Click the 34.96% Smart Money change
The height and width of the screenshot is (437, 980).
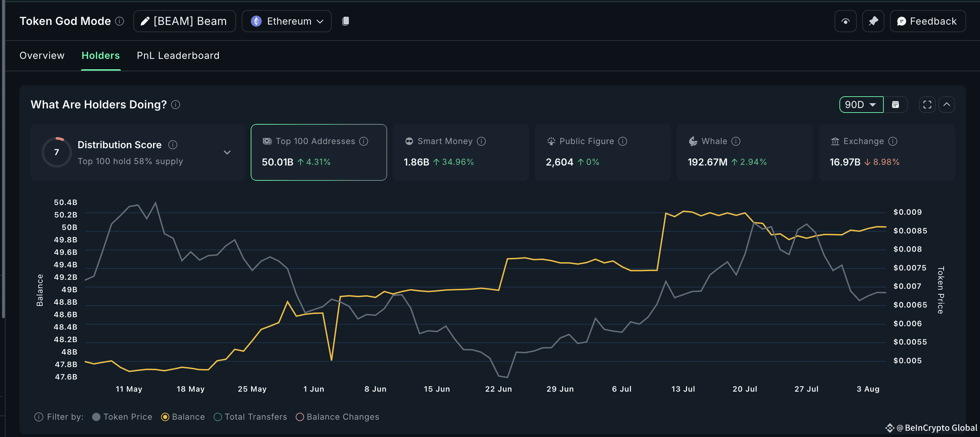coord(458,162)
